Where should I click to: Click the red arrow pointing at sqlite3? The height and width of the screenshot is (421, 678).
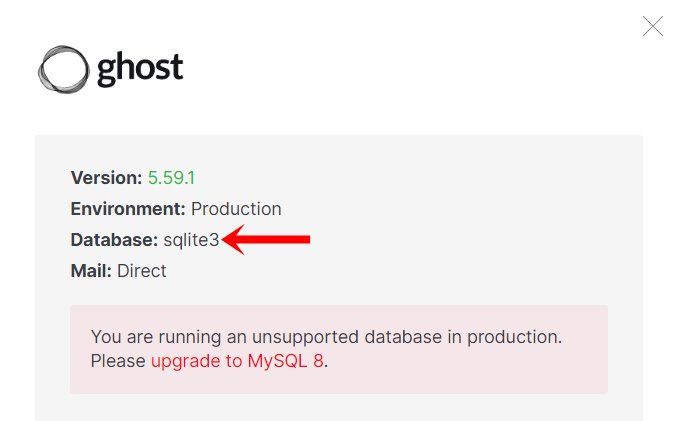265,239
